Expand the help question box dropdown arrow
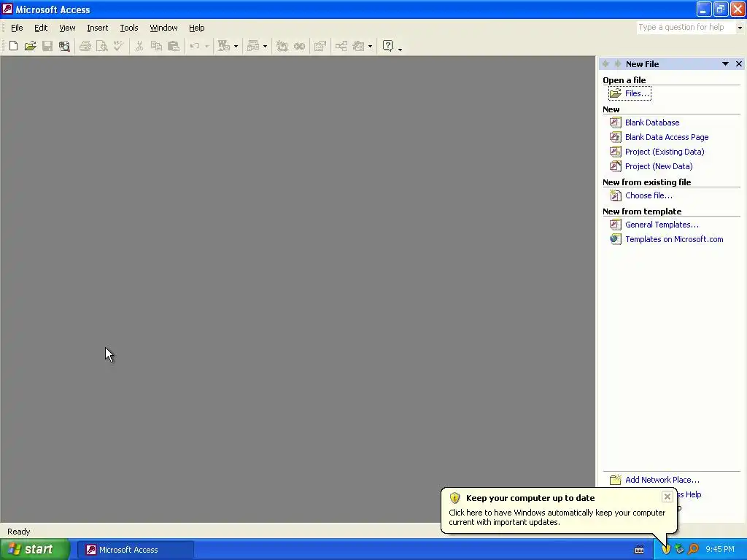The image size is (747, 560). [740, 28]
